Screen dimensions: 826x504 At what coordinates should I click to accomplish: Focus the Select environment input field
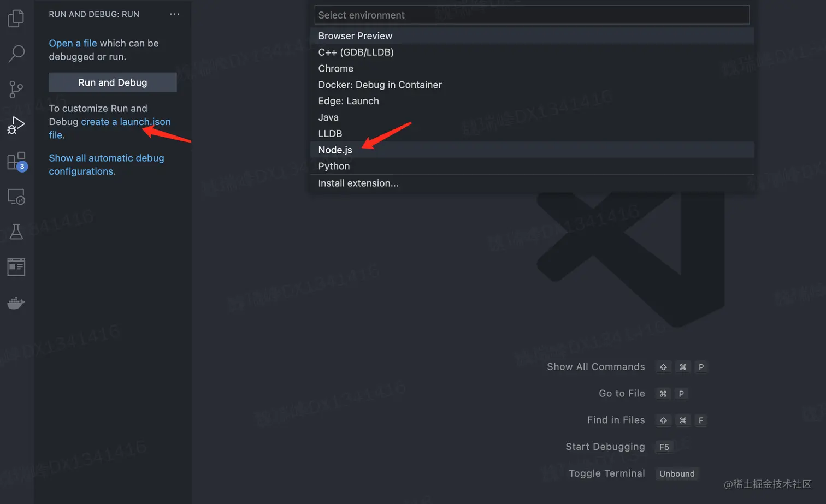532,15
